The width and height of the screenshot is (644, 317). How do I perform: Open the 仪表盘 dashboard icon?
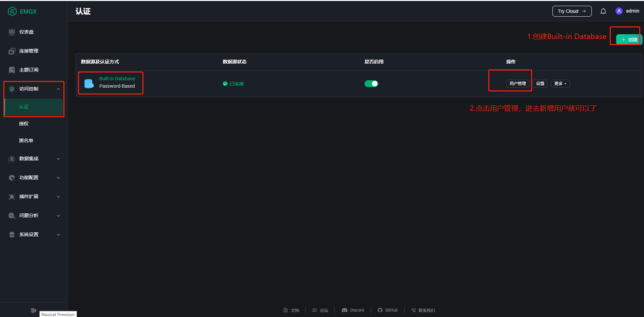point(12,32)
